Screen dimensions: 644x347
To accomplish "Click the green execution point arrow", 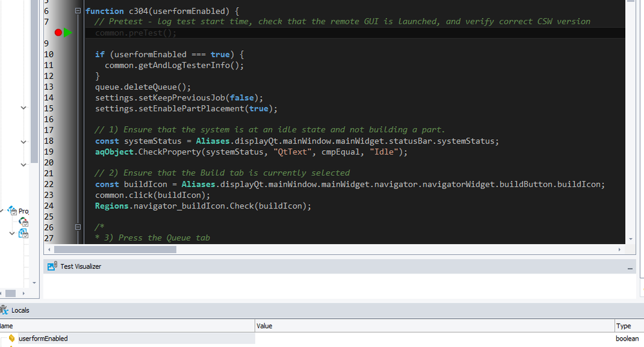I will [x=68, y=33].
